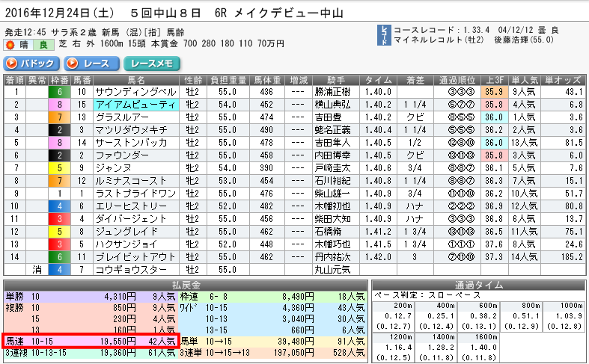Click yellow frame number 5 for ジャンヌ

point(60,168)
